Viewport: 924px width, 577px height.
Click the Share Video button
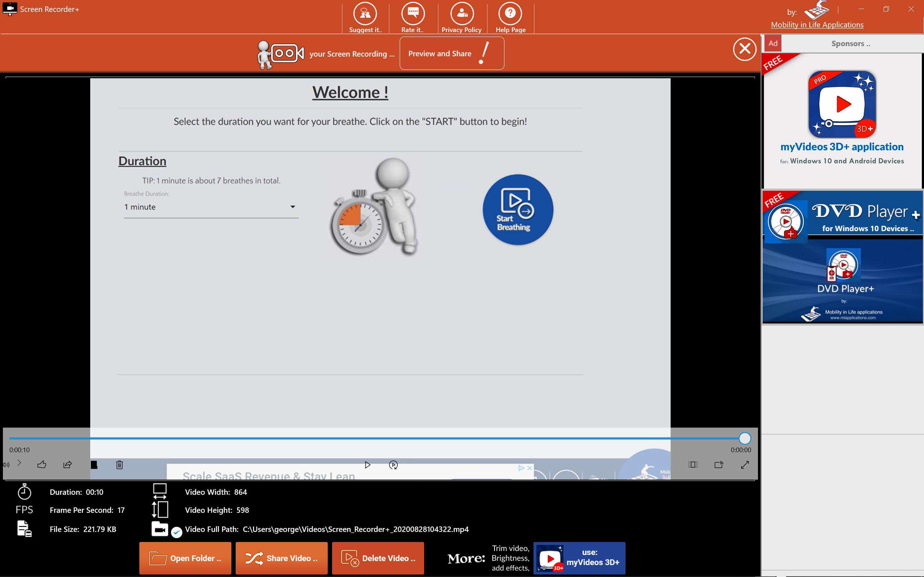282,558
